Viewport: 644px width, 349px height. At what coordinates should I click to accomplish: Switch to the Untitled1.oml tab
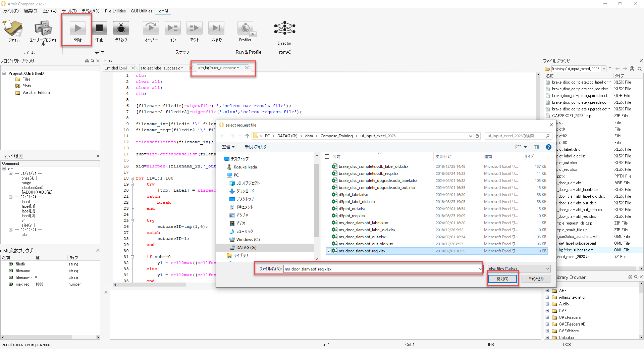pos(116,68)
